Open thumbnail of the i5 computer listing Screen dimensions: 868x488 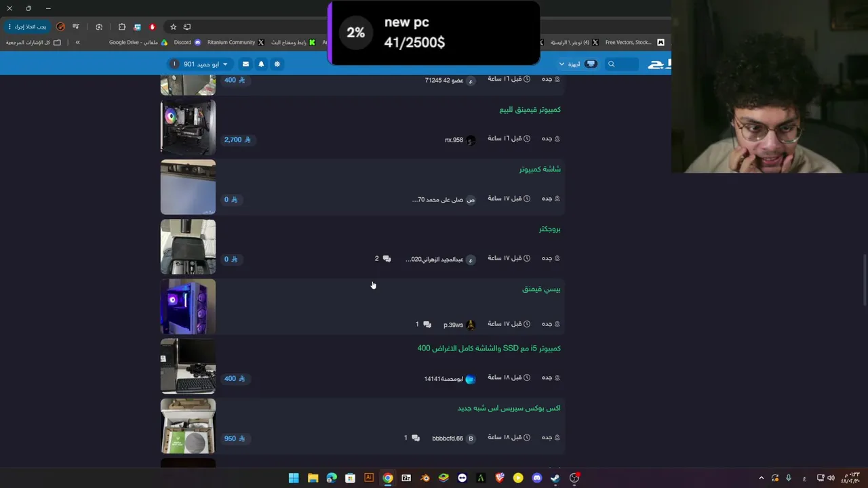point(188,366)
